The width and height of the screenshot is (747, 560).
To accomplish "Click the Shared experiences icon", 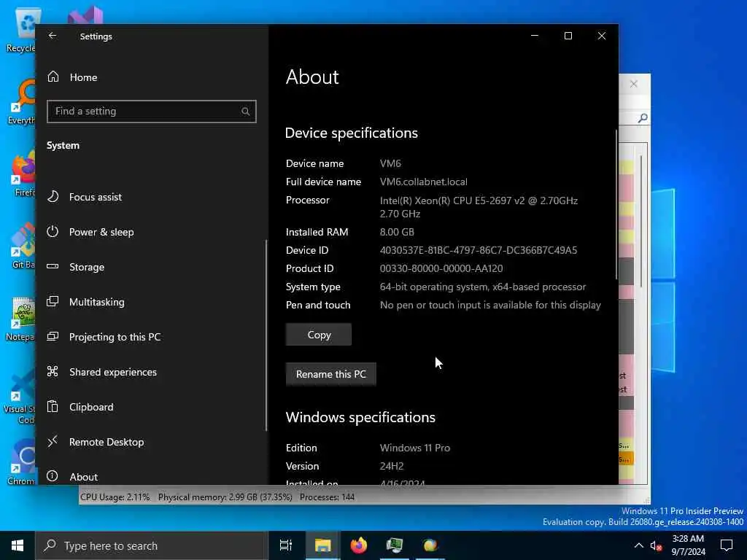I will click(53, 371).
